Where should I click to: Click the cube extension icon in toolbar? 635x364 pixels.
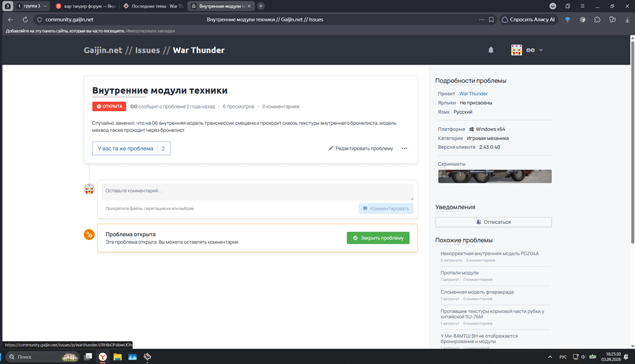(582, 20)
